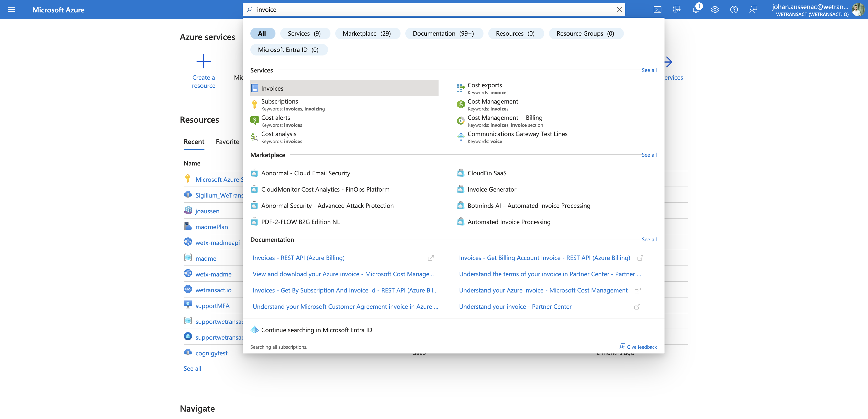868x419 pixels.
Task: Filter results by Microsoft Entra ID (0)
Action: click(289, 50)
